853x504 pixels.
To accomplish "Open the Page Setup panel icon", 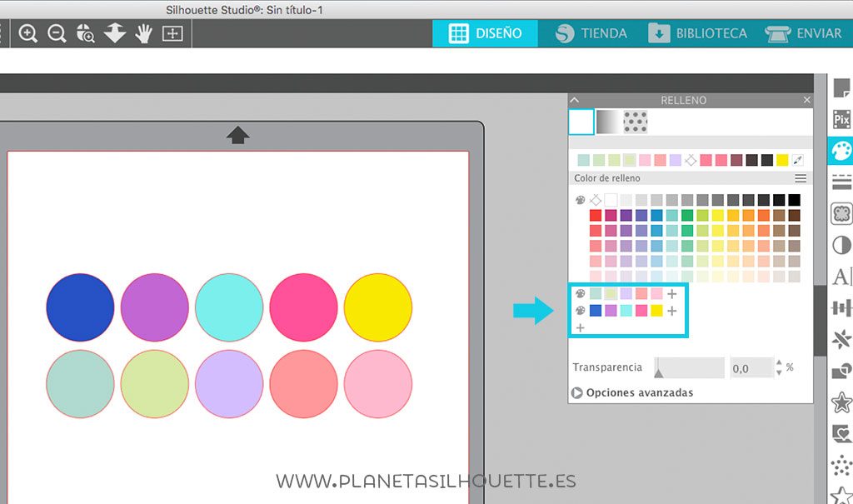I will 841,87.
